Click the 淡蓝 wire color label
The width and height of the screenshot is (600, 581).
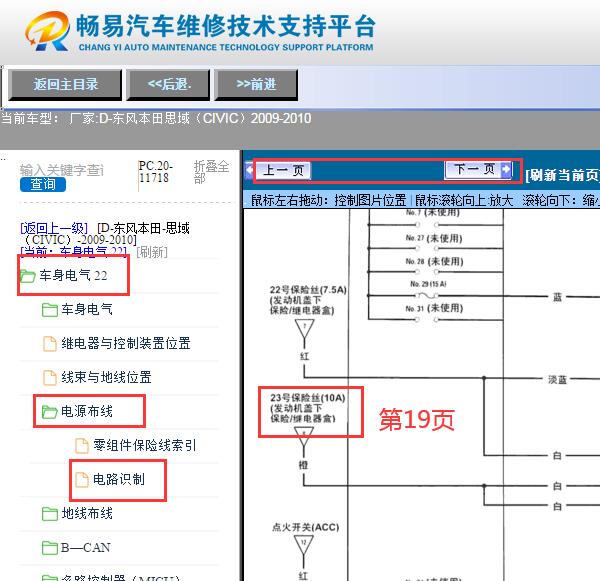[557, 380]
